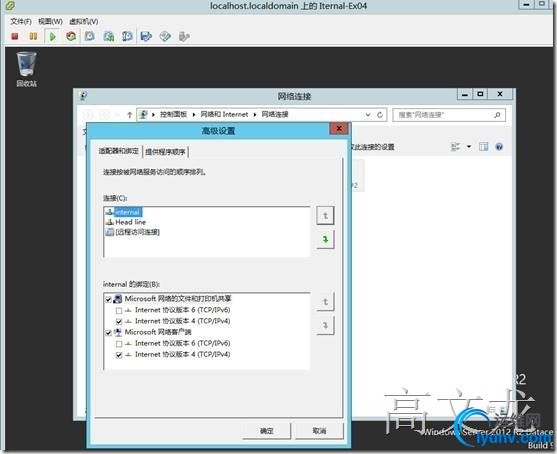557x454 pixels.
Task: Move the selected connection down with green arrow
Action: [325, 239]
